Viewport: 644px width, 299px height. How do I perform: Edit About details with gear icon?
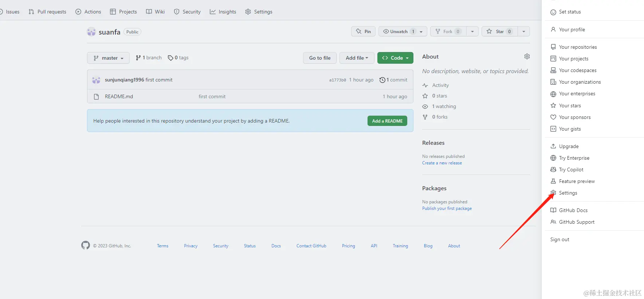click(527, 56)
